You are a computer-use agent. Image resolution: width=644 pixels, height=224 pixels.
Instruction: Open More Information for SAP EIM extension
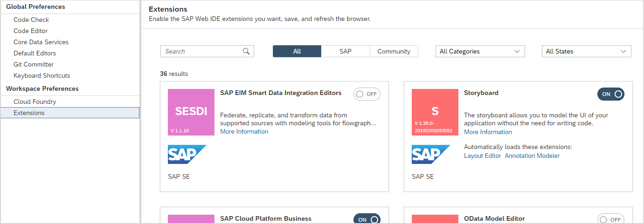pos(244,132)
